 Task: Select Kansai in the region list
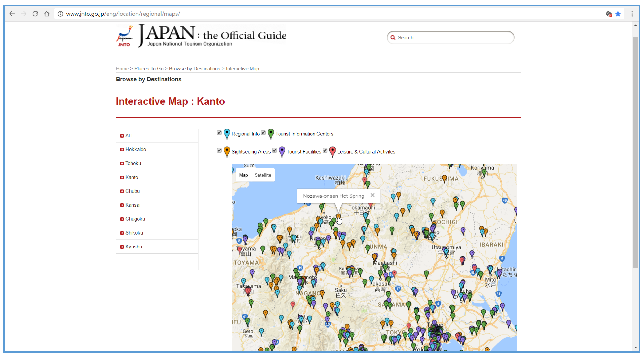(133, 205)
